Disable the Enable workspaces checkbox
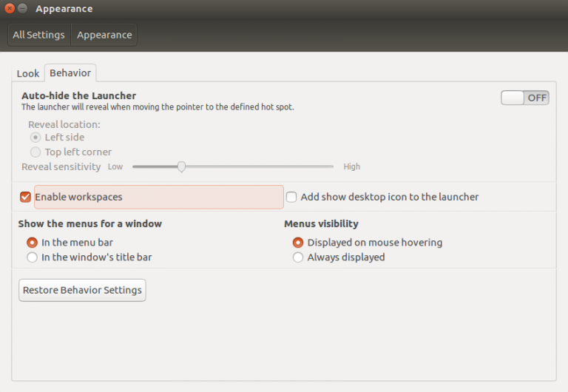The image size is (568, 392). [x=26, y=197]
